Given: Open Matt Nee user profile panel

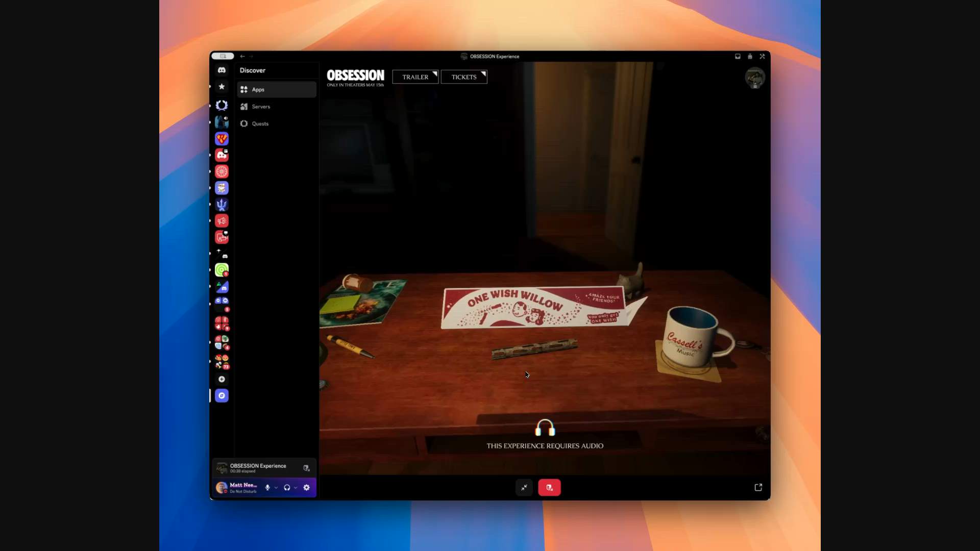Looking at the screenshot, I should click(x=237, y=488).
